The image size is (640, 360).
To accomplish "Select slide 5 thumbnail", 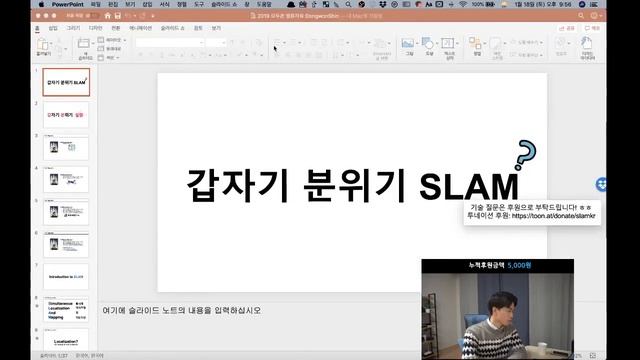I will (x=66, y=212).
